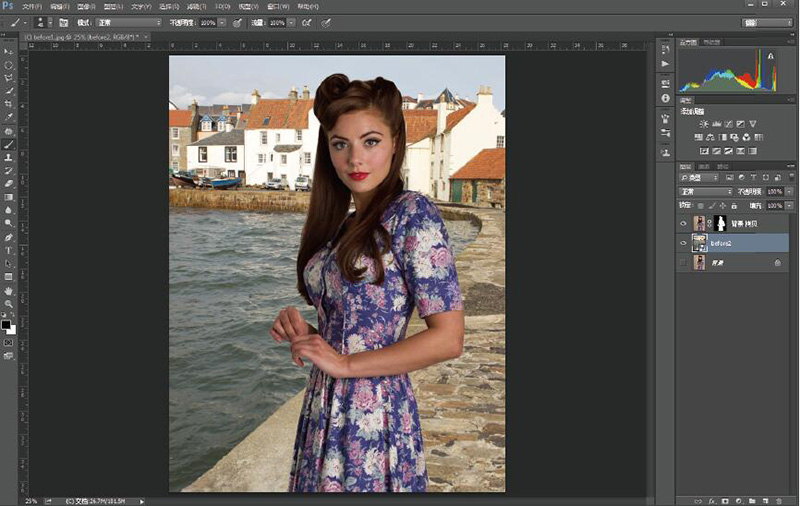Select the Crop tool
The width and height of the screenshot is (800, 506).
click(9, 104)
